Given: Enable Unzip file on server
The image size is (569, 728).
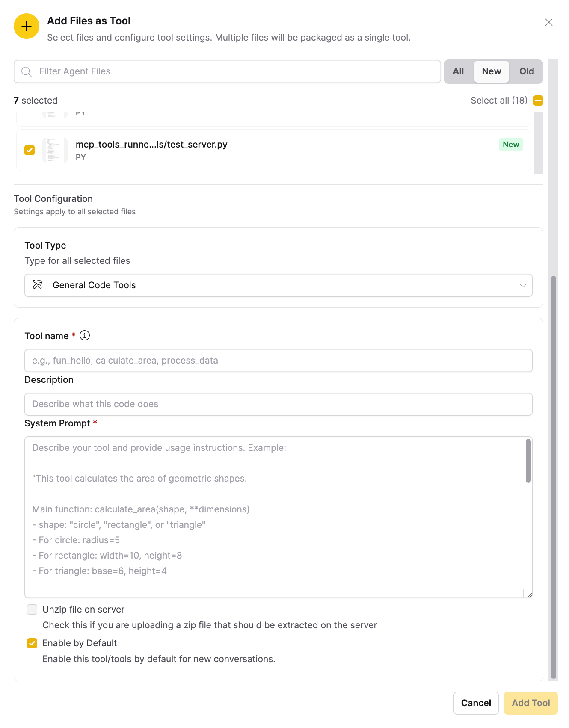Looking at the screenshot, I should (32, 610).
